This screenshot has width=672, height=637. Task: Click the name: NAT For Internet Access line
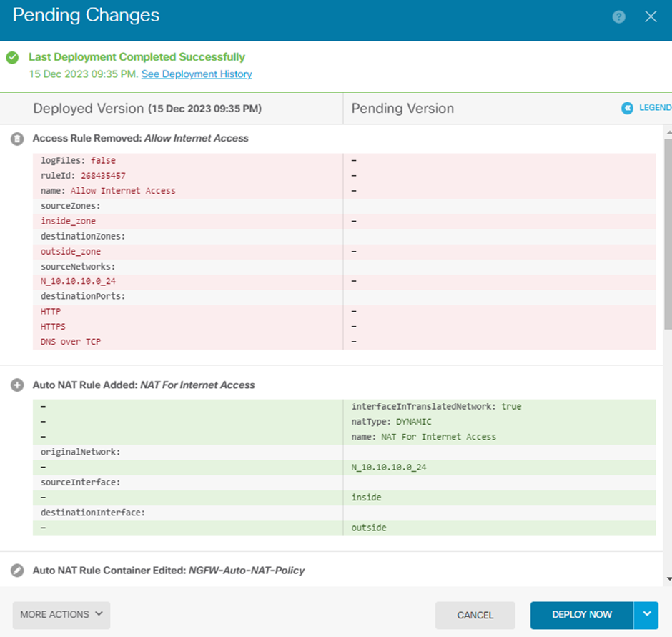click(424, 437)
